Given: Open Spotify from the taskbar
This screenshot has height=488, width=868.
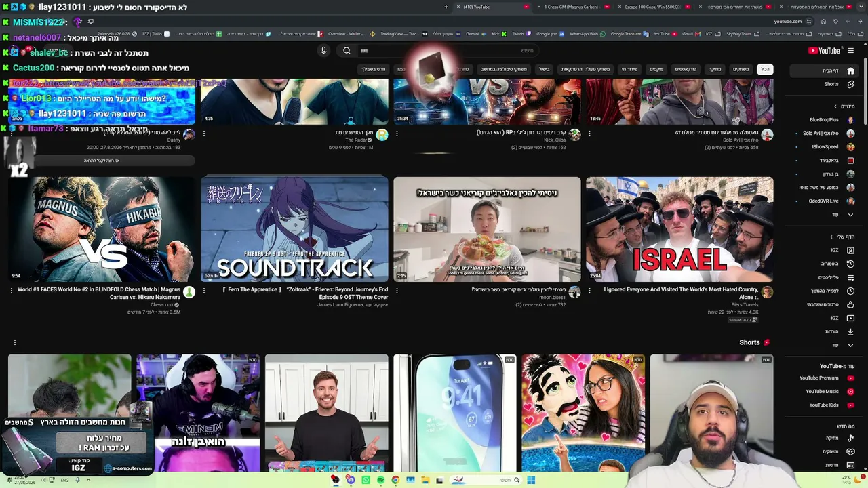Looking at the screenshot, I should pos(380,480).
